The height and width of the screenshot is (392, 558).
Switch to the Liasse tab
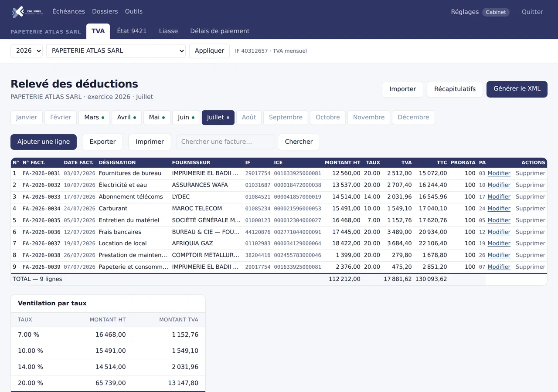168,31
